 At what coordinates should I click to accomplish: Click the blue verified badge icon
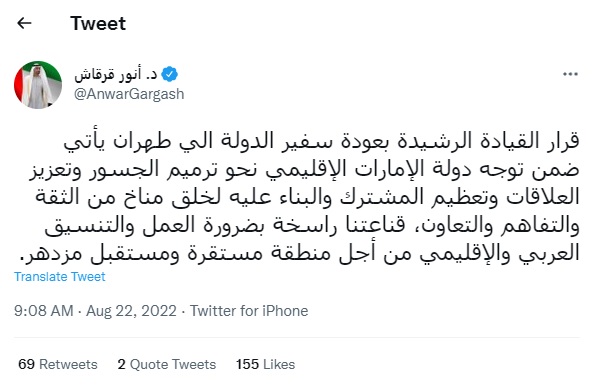point(169,74)
